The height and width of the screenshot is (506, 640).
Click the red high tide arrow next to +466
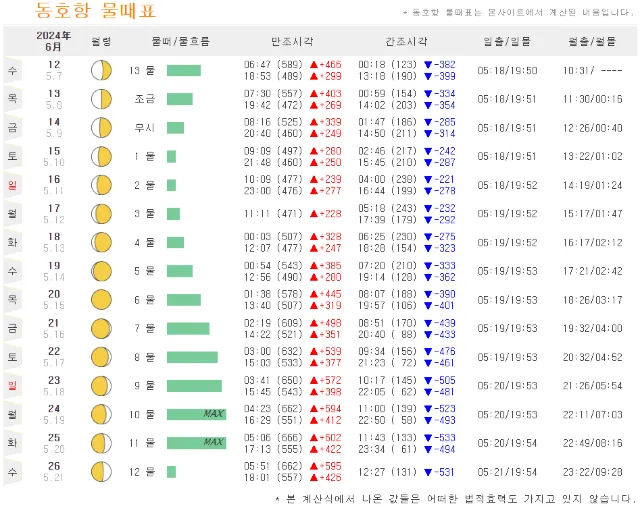(x=314, y=64)
